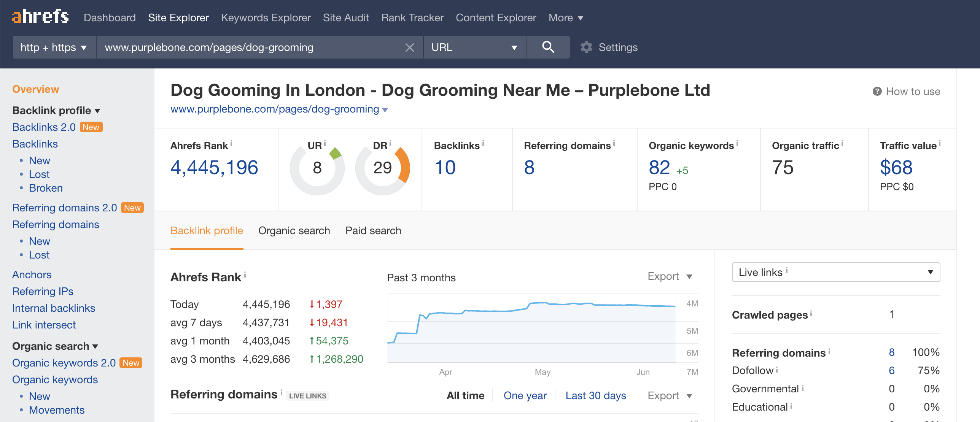Open Backlinks 2.0 in sidebar
Viewport: 980px width, 422px height.
click(44, 127)
